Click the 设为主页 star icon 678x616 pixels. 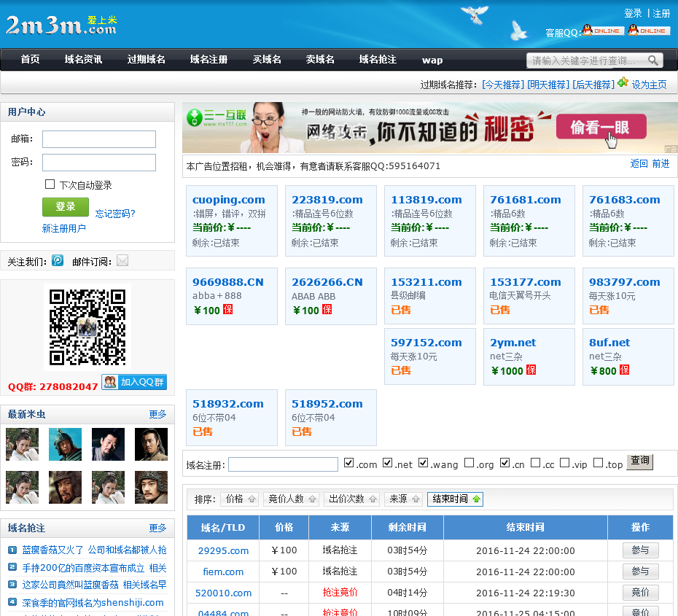(623, 83)
